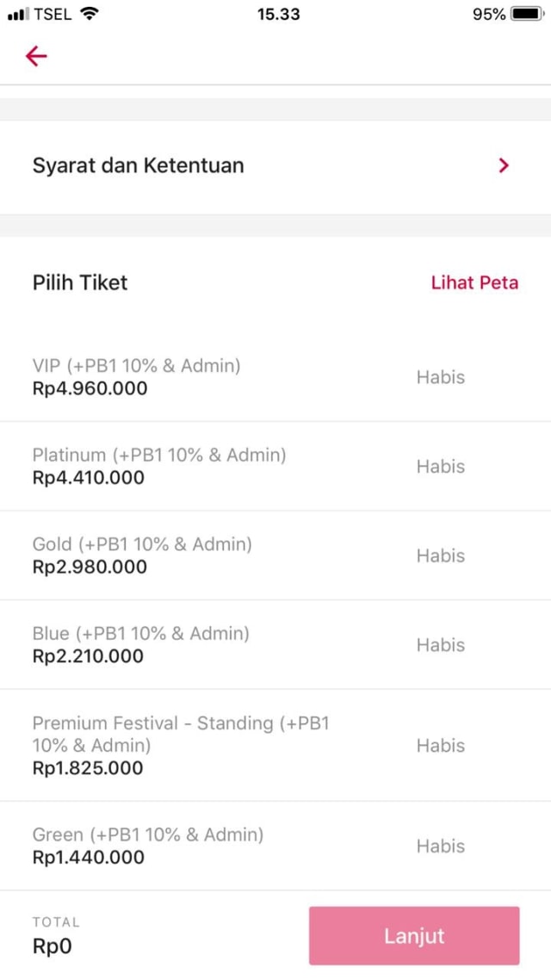551x980 pixels.
Task: Open the chevron next to Syarat dan Ketentuan
Action: tap(504, 165)
